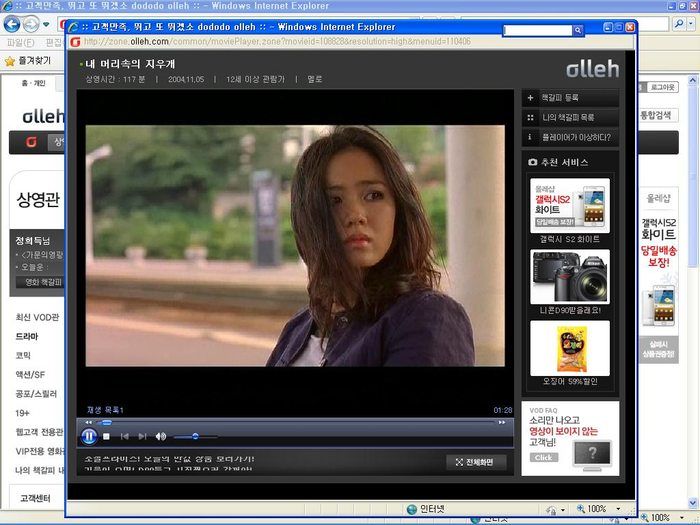The width and height of the screenshot is (700, 525).
Task: Adjust the volume slider handle
Action: click(x=195, y=436)
